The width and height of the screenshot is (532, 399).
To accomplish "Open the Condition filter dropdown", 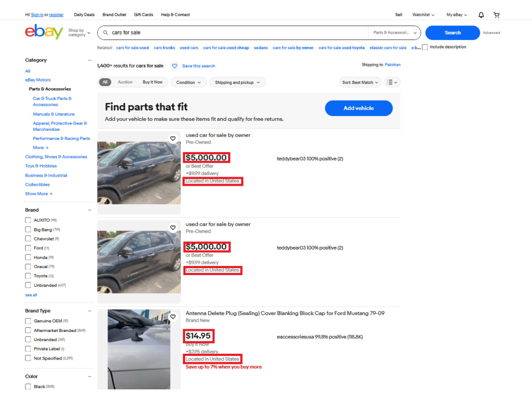I will pos(188,82).
